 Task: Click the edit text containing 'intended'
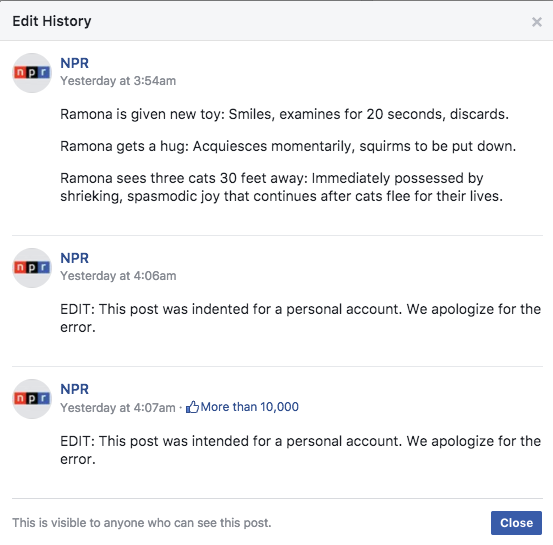300,450
